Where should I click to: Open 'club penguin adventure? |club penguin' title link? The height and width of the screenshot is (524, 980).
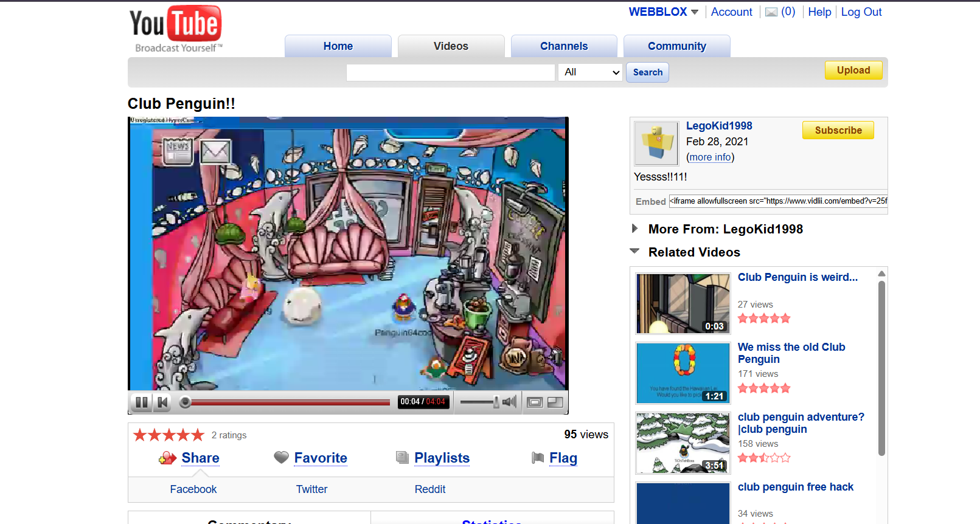(801, 423)
